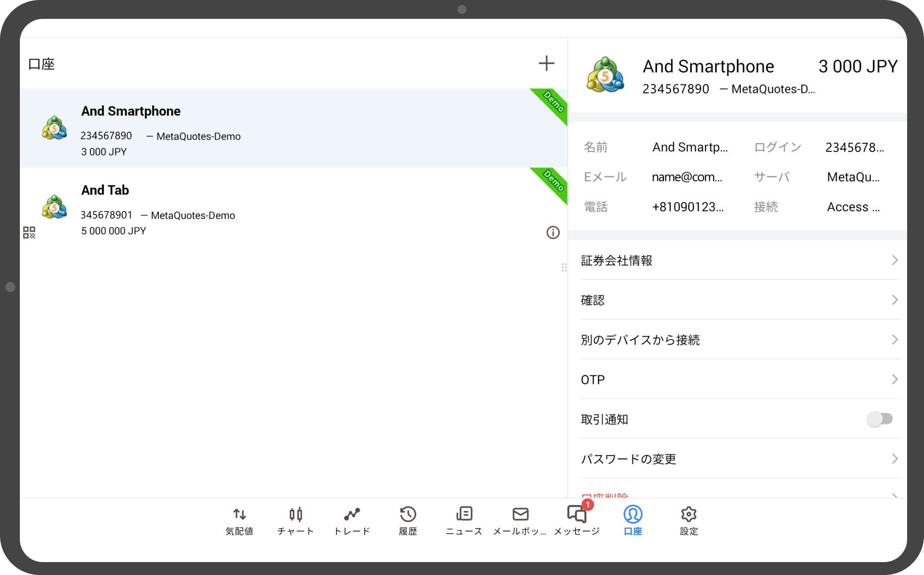Screen dimensions: 924x575
Task: Tap the info icon on And Tab account
Action: (x=553, y=232)
